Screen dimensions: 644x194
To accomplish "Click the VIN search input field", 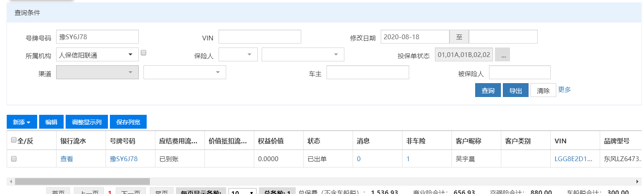I will coord(260,37).
